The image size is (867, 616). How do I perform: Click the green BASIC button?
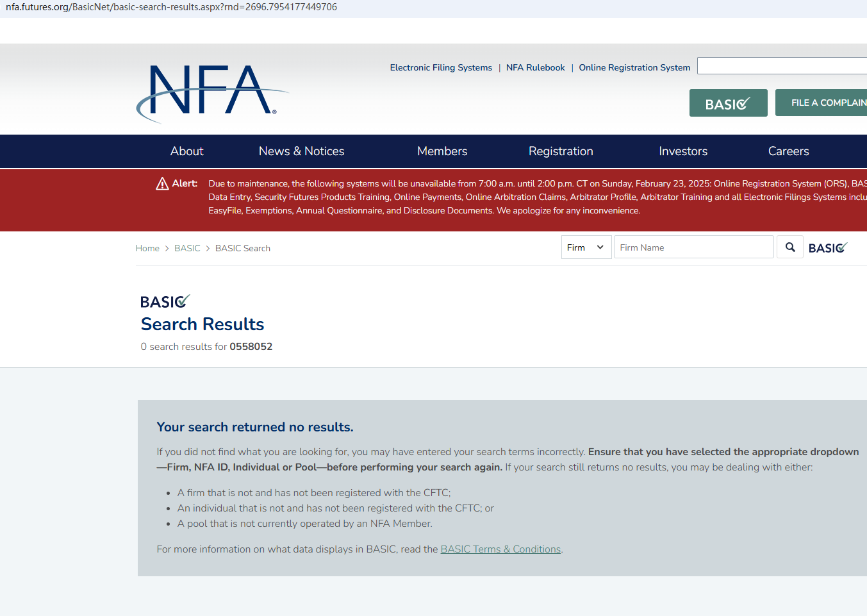point(729,103)
